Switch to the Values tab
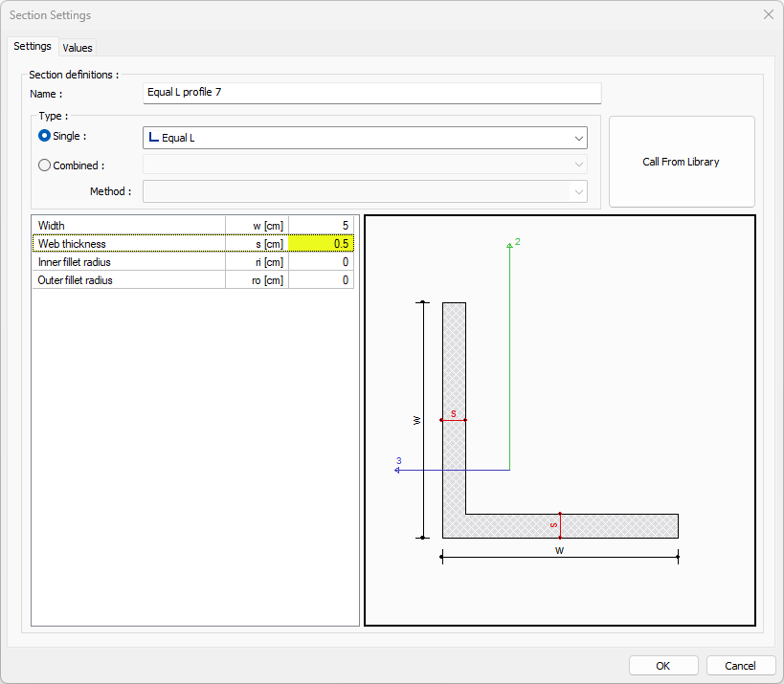This screenshot has height=684, width=784. click(x=78, y=47)
